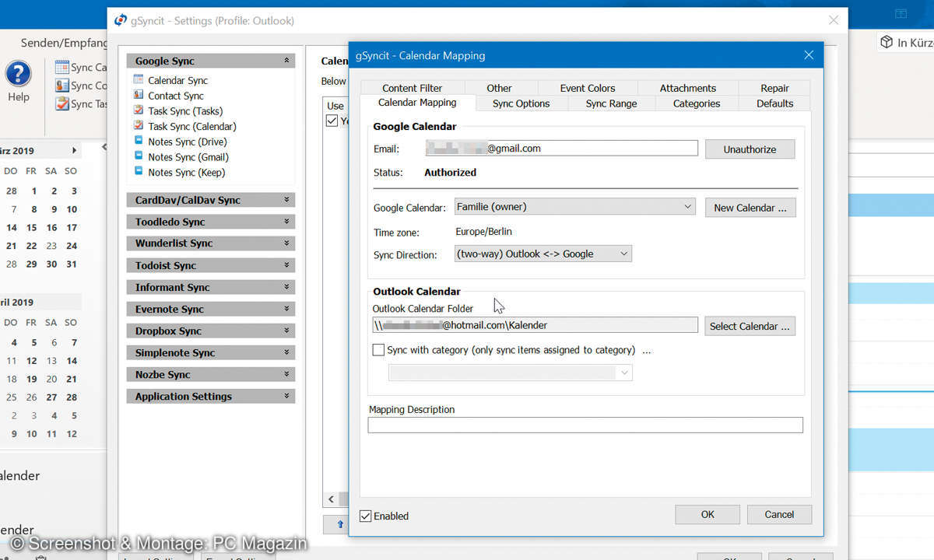Open Help in the Outlook ribbon
Viewport: 934px width, 560px height.
click(x=18, y=82)
